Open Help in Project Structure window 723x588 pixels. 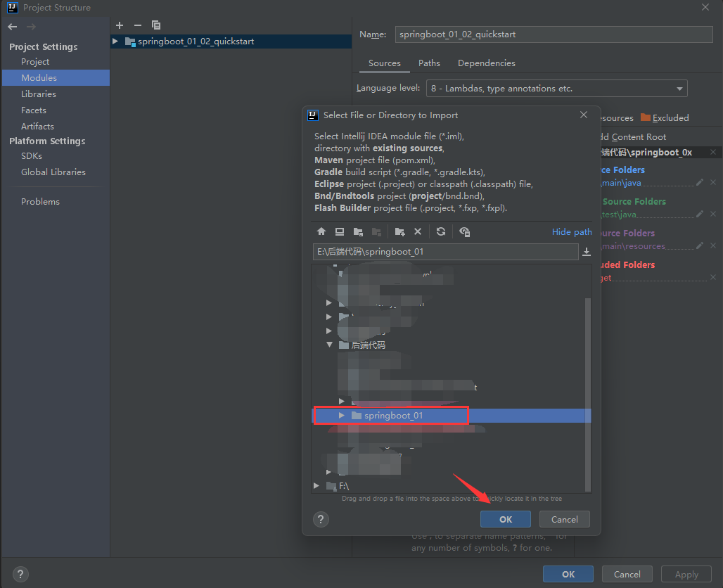coord(20,574)
